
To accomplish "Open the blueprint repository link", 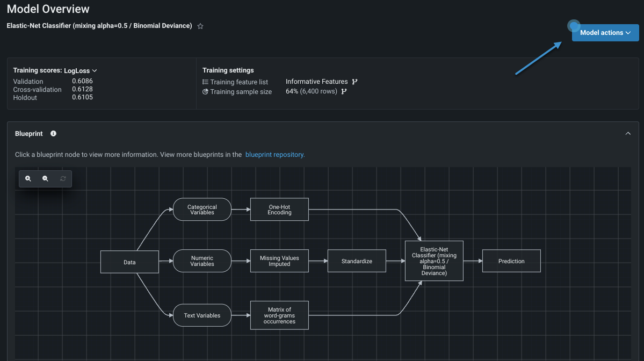I will tap(275, 155).
